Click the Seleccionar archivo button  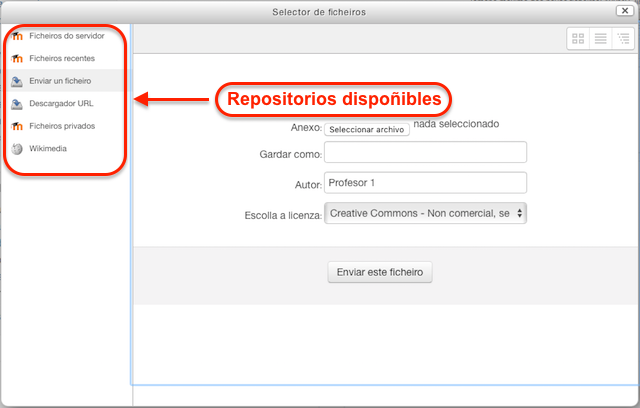(x=367, y=129)
